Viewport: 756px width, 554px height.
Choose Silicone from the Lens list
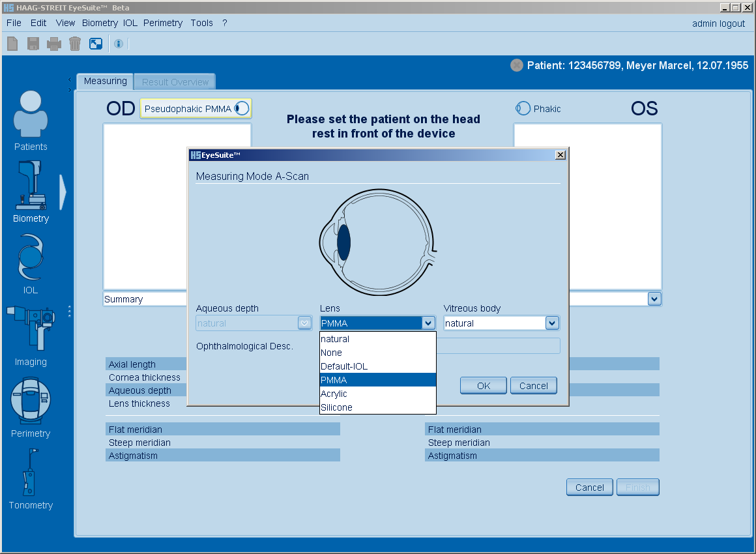[x=377, y=407]
